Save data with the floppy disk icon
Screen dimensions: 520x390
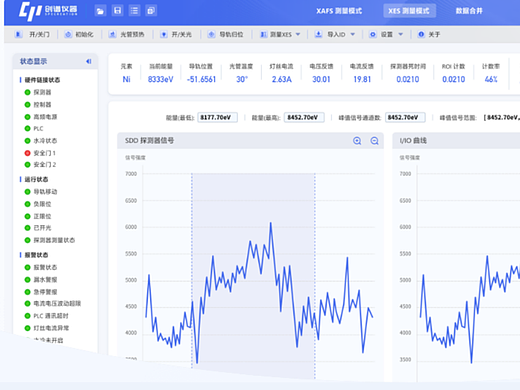pyautogui.click(x=117, y=11)
